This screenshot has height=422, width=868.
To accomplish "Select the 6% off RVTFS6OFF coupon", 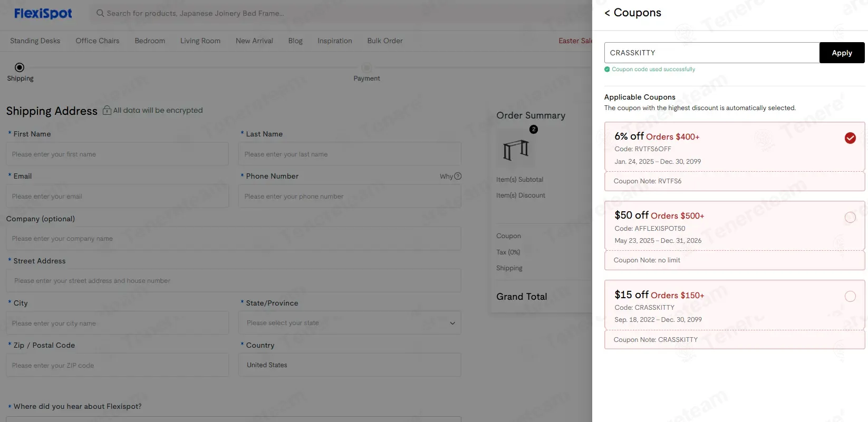I will [850, 138].
